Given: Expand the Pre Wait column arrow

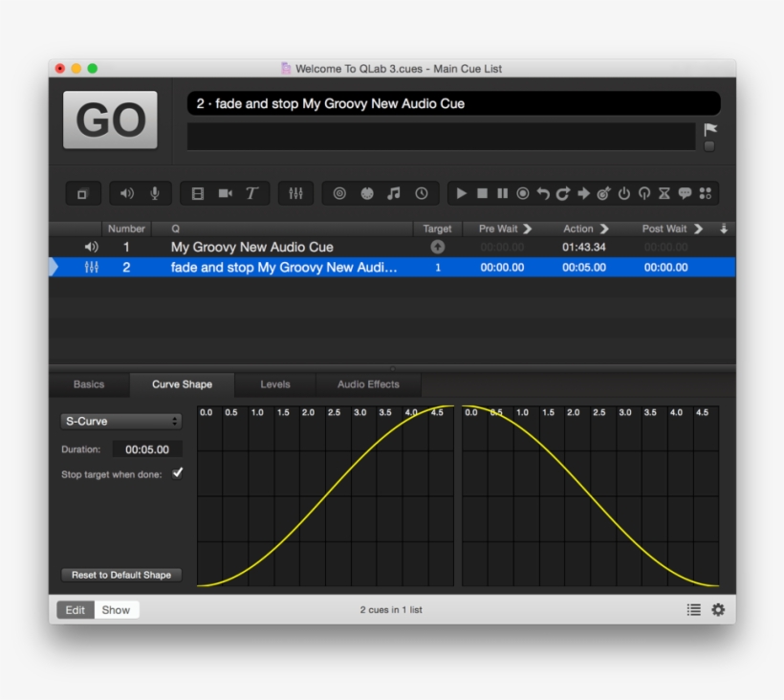Looking at the screenshot, I should [527, 230].
